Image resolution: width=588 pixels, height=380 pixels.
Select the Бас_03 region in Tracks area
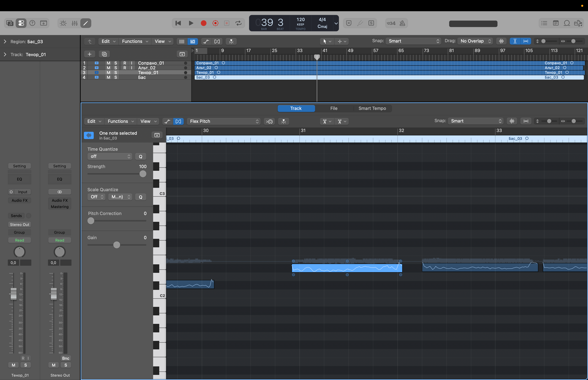click(389, 77)
